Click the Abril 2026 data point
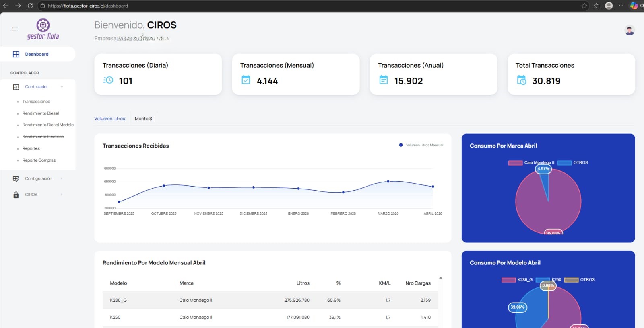This screenshot has width=644, height=328. click(433, 187)
